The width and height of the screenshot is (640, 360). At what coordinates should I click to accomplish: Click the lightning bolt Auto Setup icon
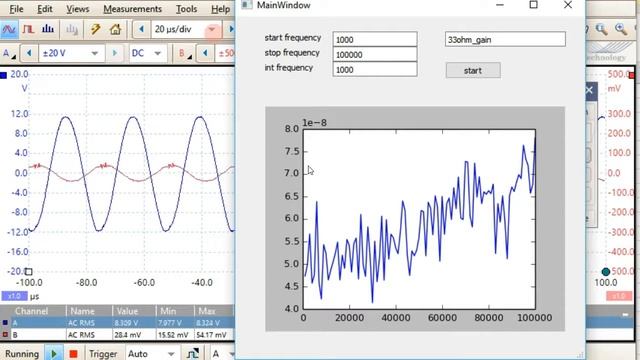(96, 29)
